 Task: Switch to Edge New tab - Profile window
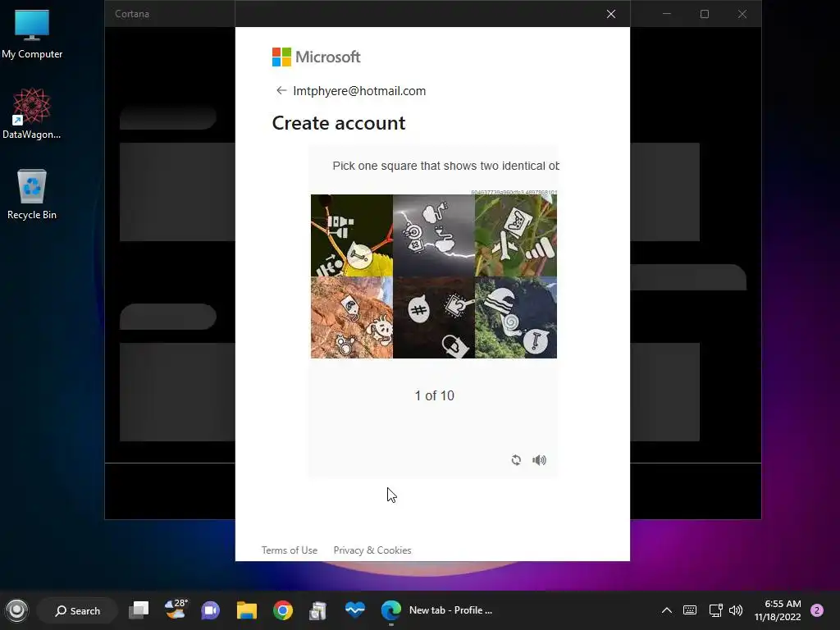tap(437, 610)
